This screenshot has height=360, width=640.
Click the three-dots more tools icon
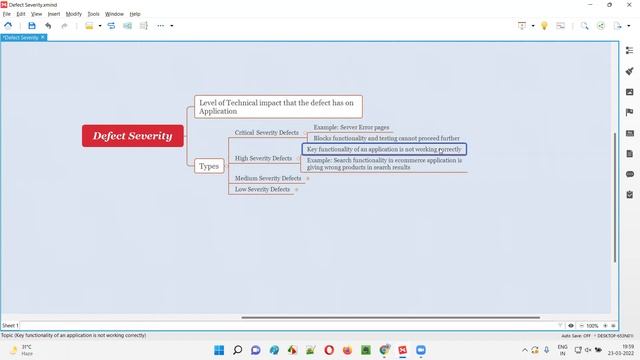click(x=161, y=26)
